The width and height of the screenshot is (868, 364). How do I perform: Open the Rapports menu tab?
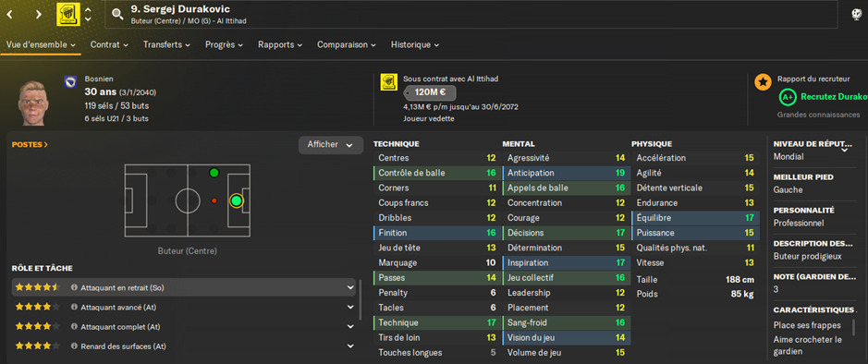click(x=280, y=45)
